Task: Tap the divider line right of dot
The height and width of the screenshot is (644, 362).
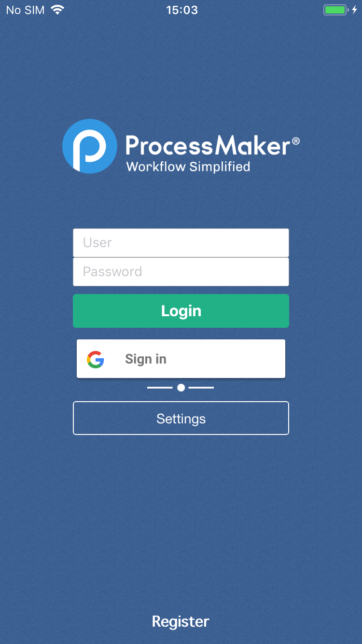Action: coord(201,388)
